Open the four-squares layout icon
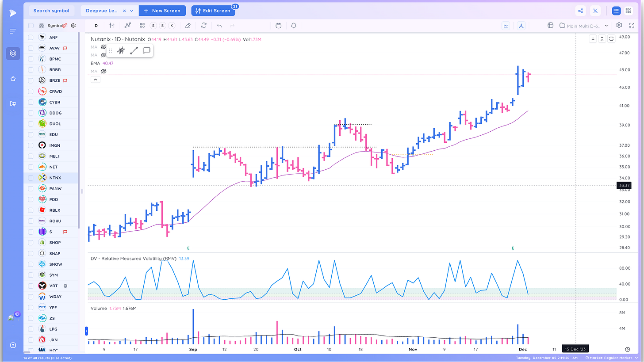 142,26
